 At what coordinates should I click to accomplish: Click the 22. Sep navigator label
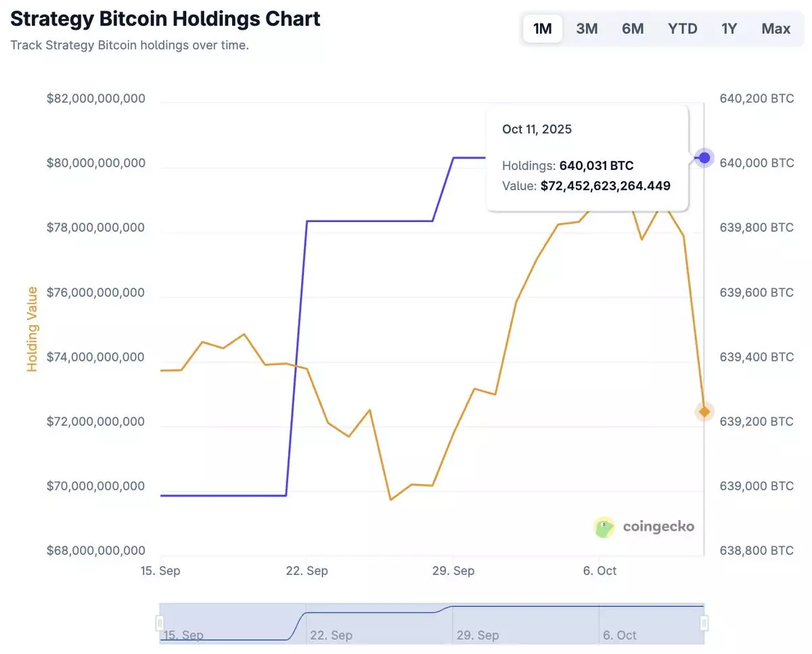(331, 635)
